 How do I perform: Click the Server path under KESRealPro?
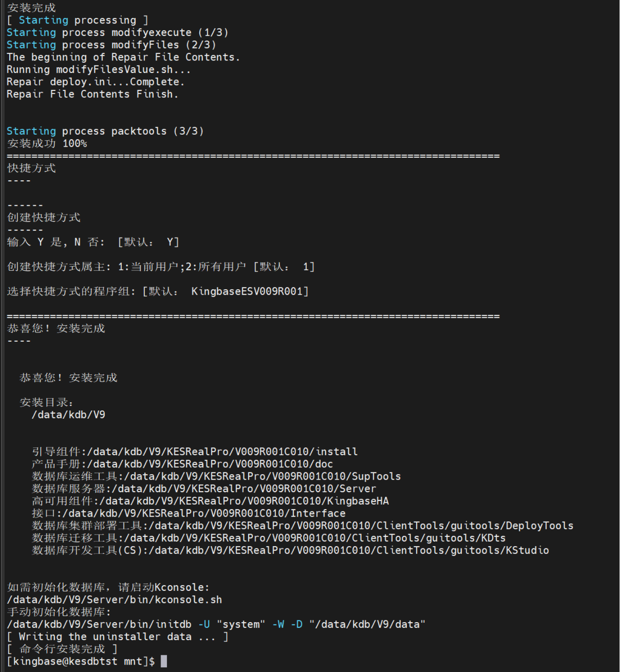244,488
